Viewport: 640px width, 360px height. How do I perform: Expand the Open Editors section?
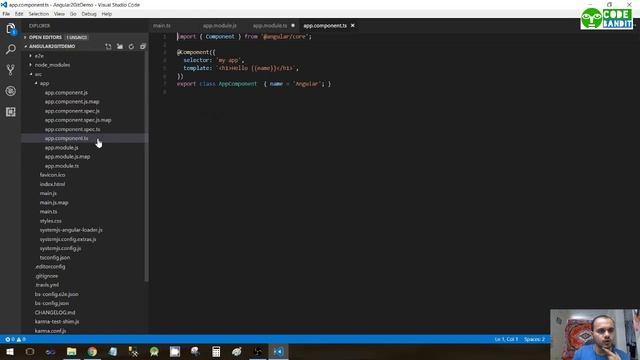(45, 37)
